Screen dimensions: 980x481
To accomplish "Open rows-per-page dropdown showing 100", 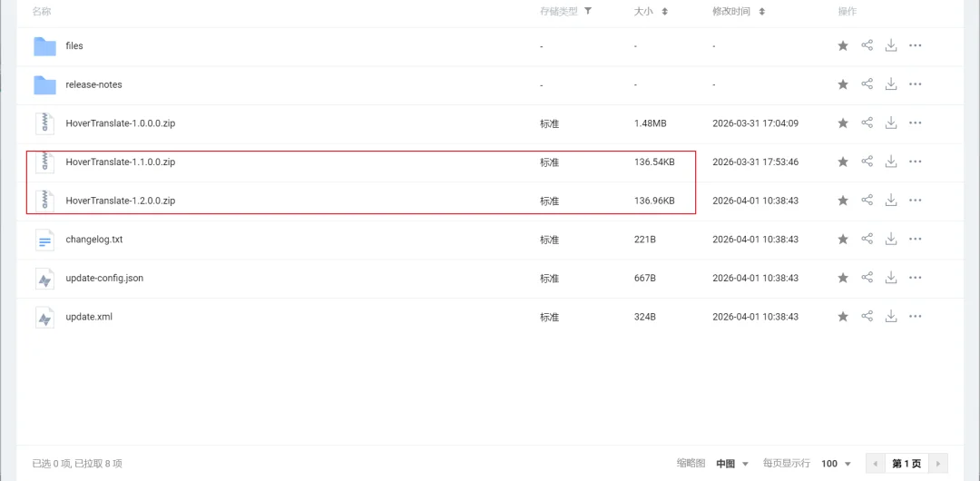I will (x=837, y=464).
